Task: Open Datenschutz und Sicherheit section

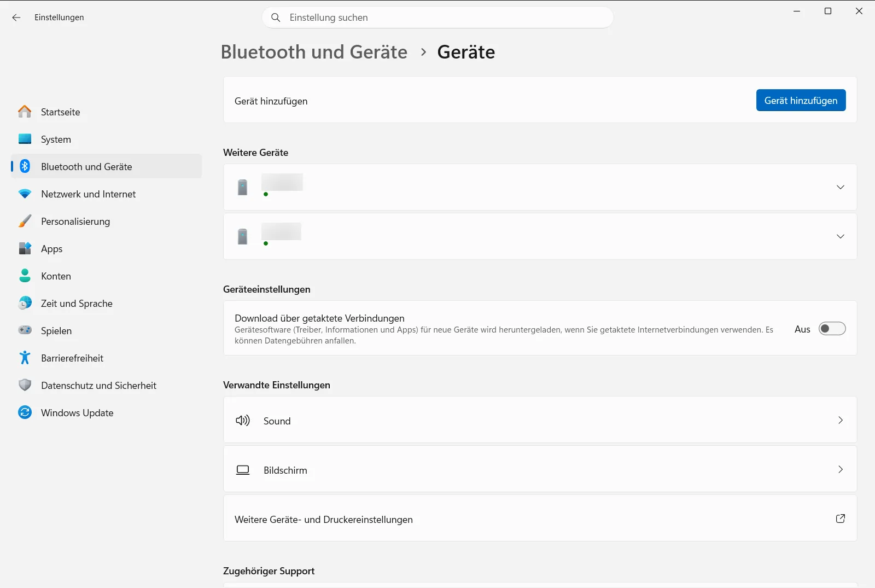Action: pos(106,385)
